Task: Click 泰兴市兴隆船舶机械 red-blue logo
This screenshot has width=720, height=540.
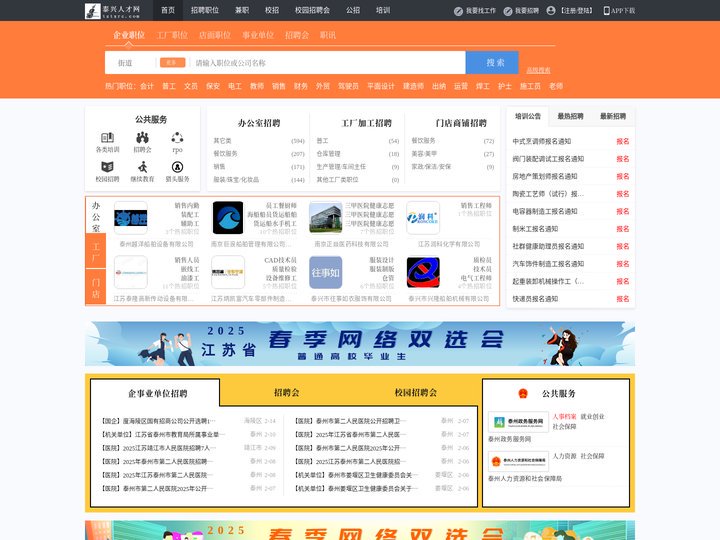Action: [x=423, y=273]
